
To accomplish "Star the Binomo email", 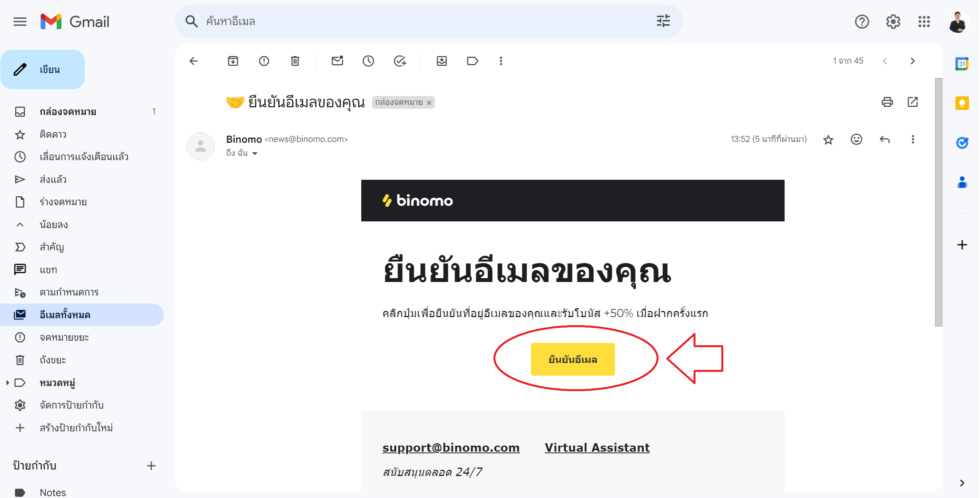I will click(828, 139).
